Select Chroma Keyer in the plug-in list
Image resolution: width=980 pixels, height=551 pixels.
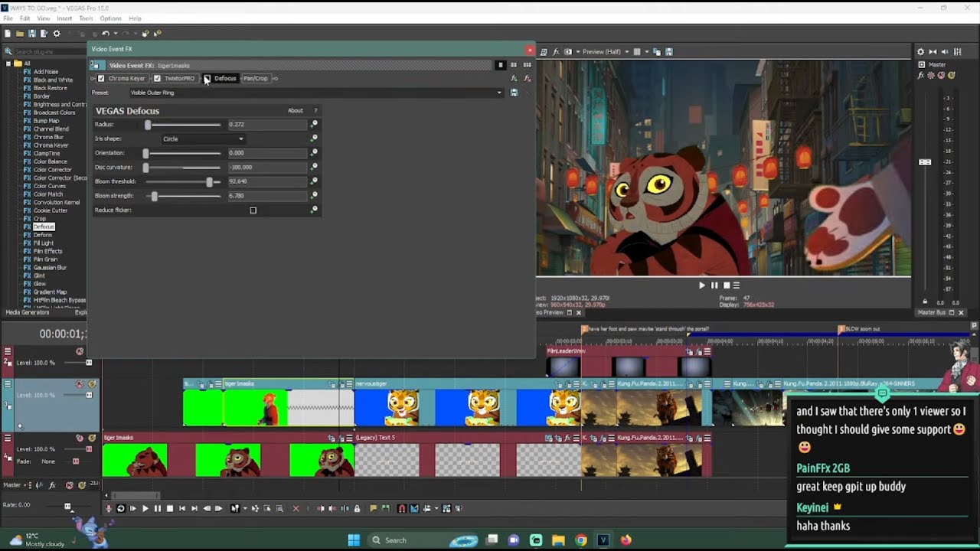(51, 145)
